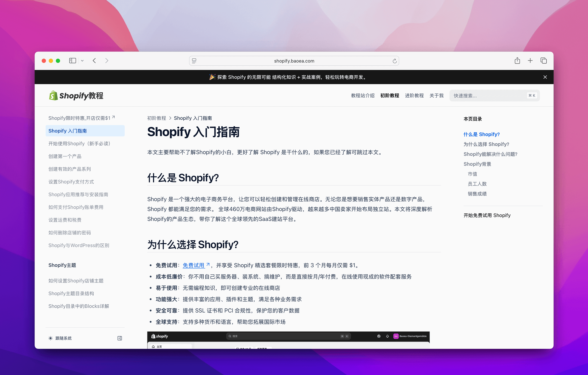Screen dimensions: 588x375
Task: Click 开始免费试用 Shopify link
Action: click(487, 215)
